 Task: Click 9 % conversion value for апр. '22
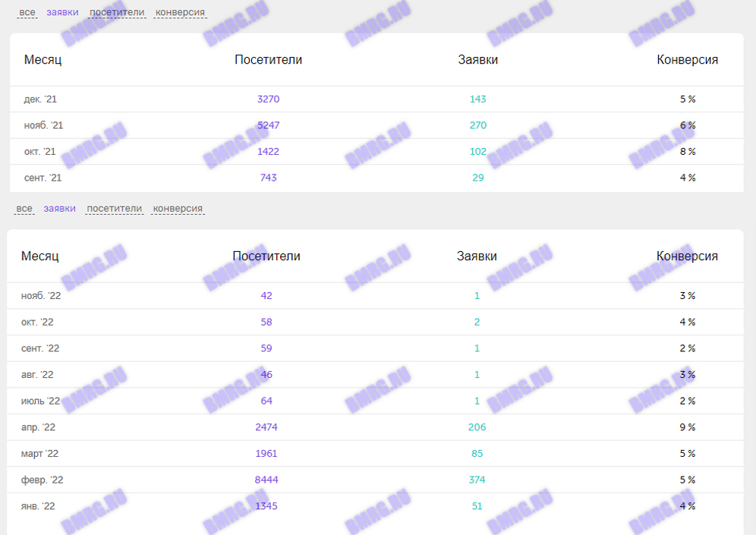687,427
